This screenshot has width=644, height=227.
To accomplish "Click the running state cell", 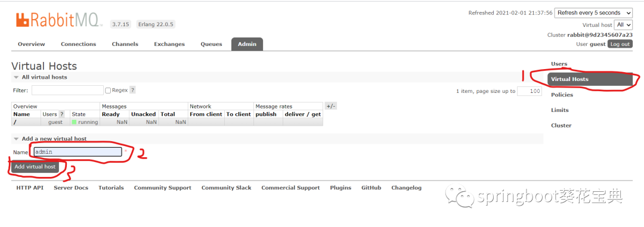I will coord(85,122).
